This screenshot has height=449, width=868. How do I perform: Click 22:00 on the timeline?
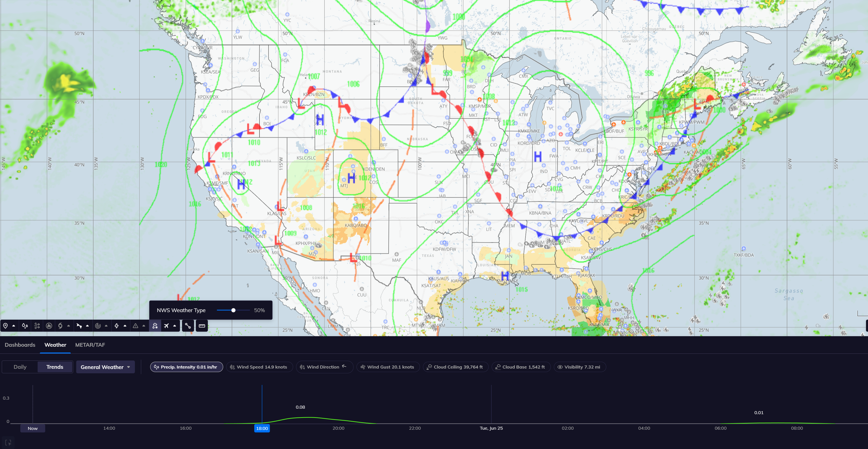pyautogui.click(x=415, y=428)
